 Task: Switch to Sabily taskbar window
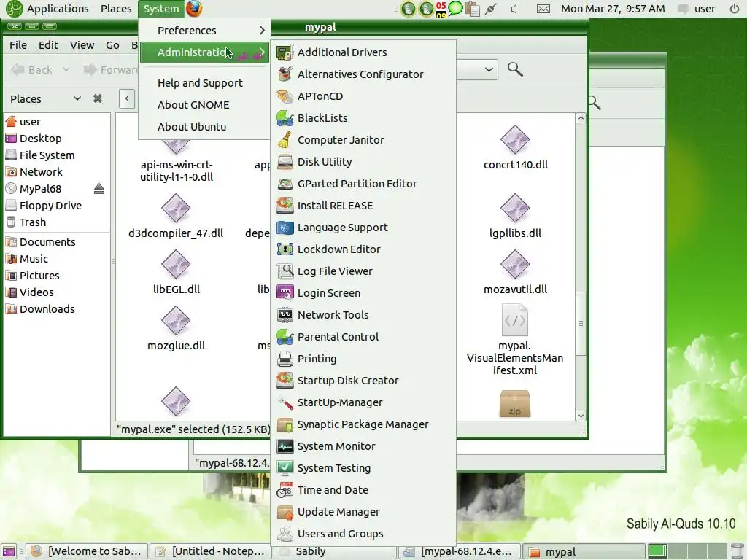334,551
